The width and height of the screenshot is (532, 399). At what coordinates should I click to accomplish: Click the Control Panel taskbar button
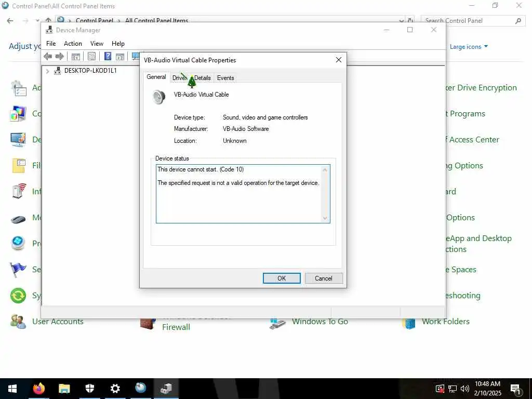140,389
